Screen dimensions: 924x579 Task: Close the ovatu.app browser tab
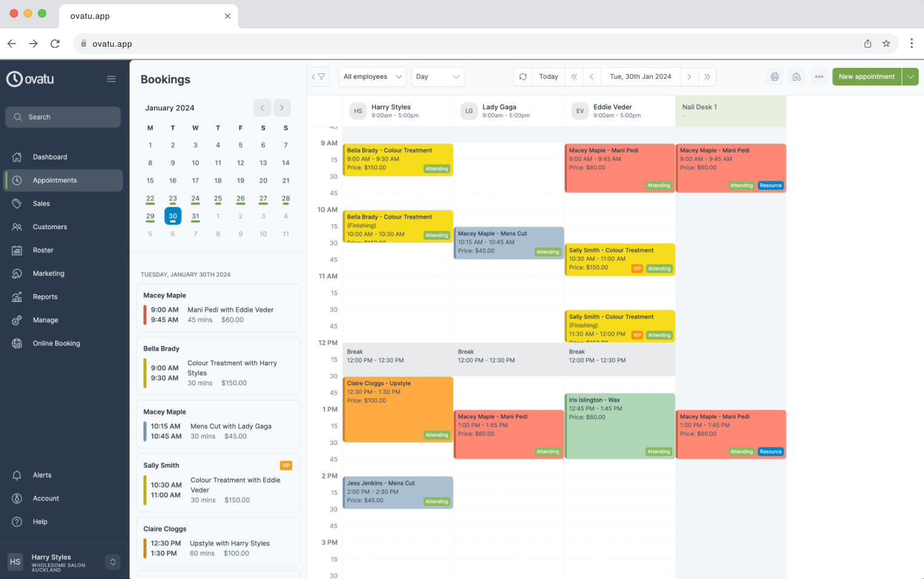[227, 16]
